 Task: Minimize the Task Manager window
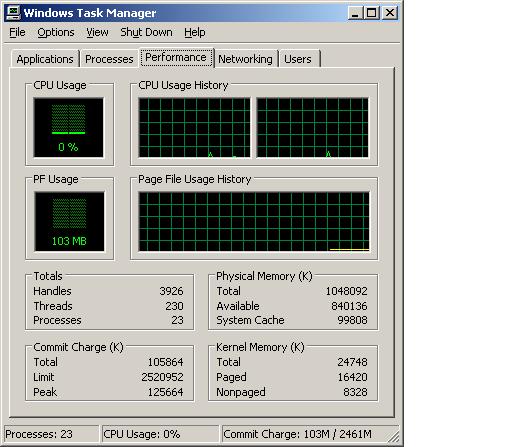(x=355, y=13)
